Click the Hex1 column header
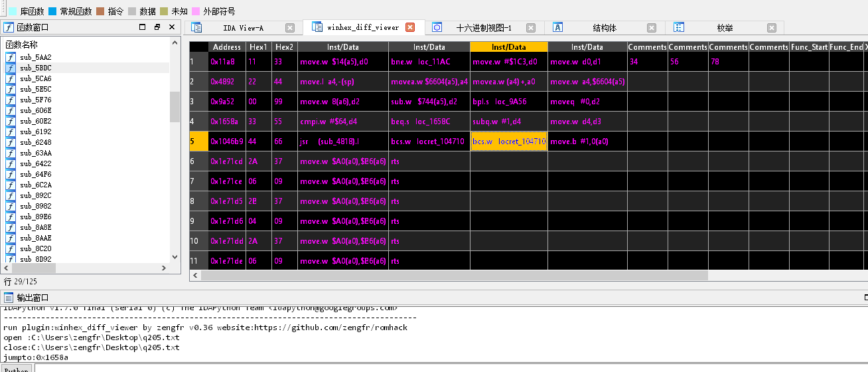Screen dimensions: 868x372 pyautogui.click(x=259, y=47)
